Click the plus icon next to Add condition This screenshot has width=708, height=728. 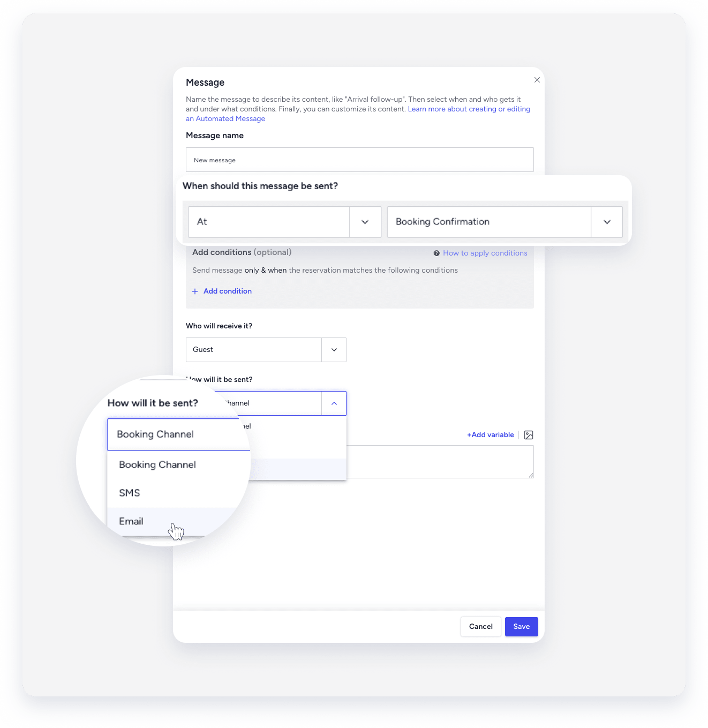coord(195,291)
